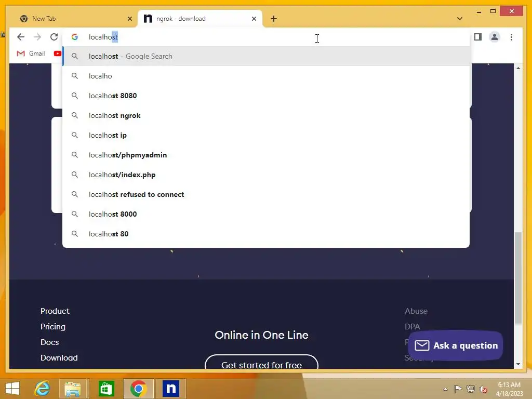Open the YouTube bookmark icon
The image size is (532, 399).
[57, 54]
